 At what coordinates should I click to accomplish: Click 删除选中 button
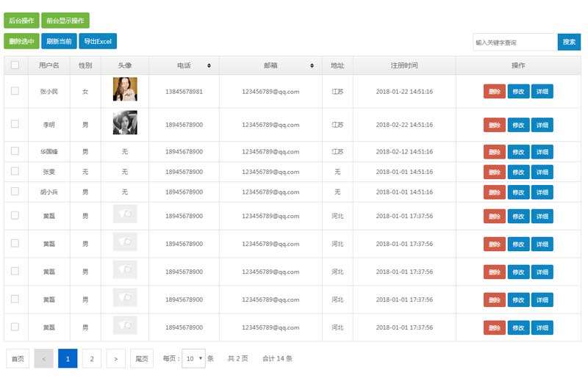click(x=21, y=42)
